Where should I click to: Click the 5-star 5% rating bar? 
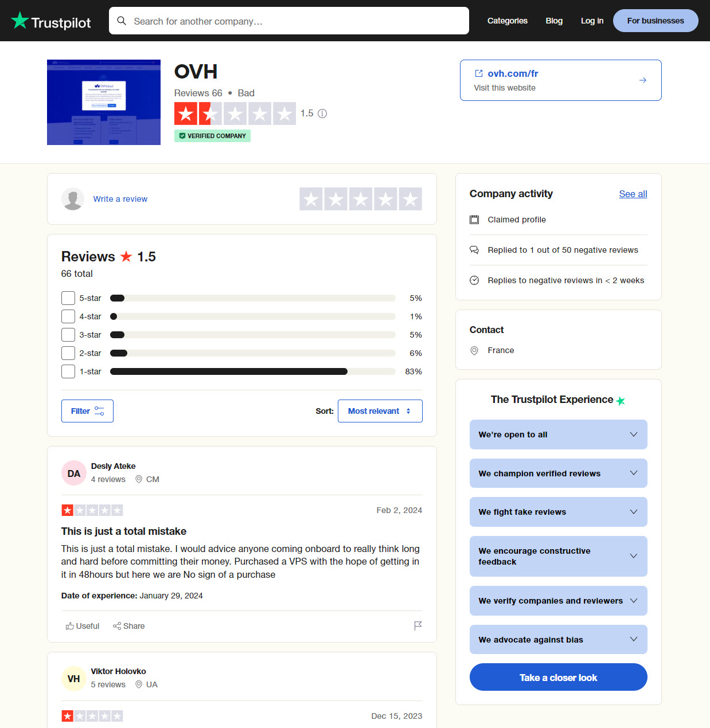click(253, 298)
